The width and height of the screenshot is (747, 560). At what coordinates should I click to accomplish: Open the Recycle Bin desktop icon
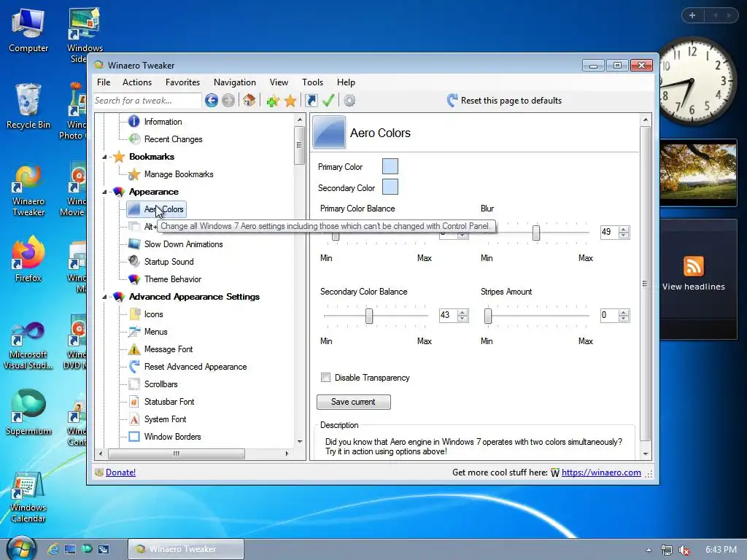click(x=28, y=106)
